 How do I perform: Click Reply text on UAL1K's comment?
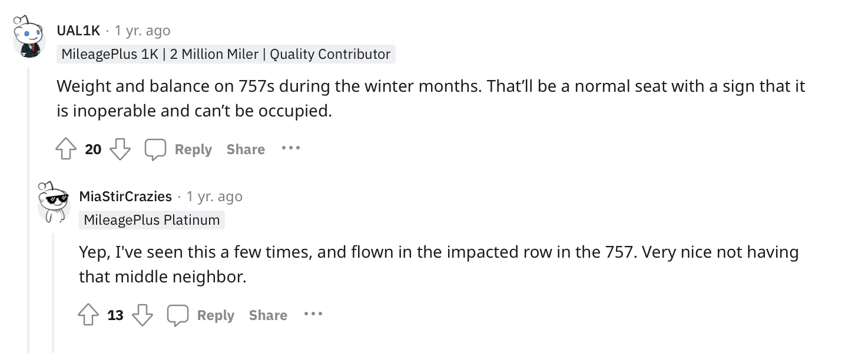[x=193, y=149]
